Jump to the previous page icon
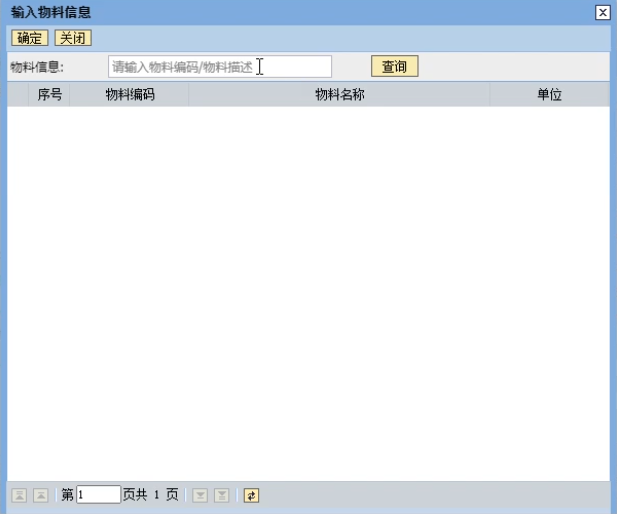 [41, 495]
